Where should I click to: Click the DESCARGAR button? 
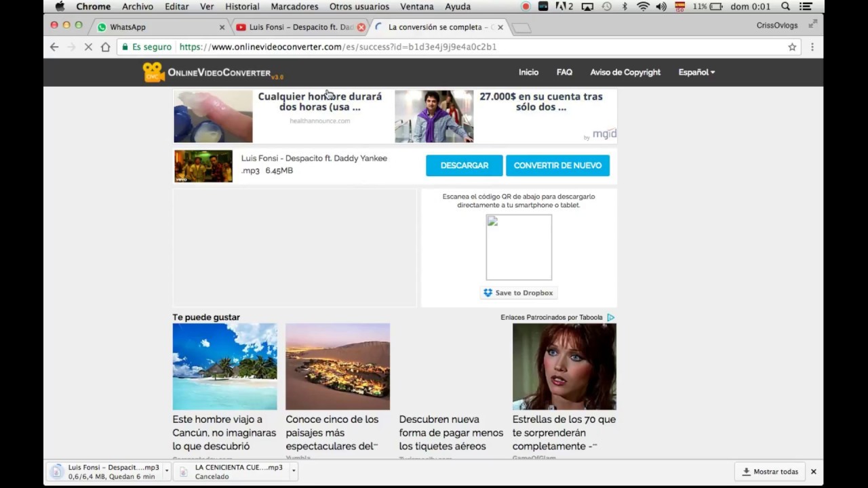(x=465, y=165)
